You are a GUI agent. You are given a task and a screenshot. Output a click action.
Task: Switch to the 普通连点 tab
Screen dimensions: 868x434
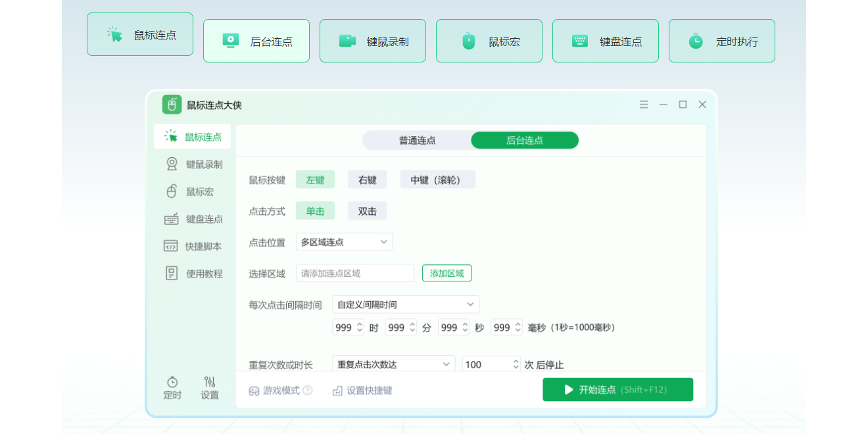pyautogui.click(x=417, y=140)
